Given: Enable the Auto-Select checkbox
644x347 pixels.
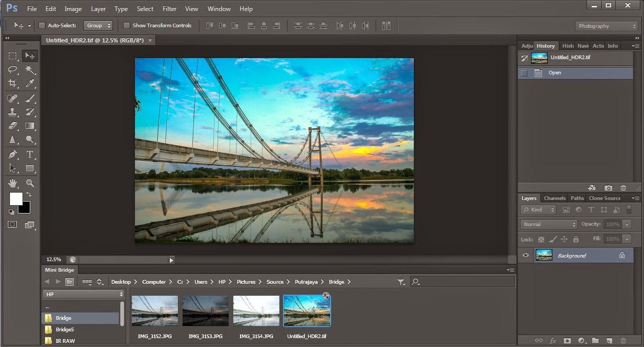Looking at the screenshot, I should click(x=42, y=25).
